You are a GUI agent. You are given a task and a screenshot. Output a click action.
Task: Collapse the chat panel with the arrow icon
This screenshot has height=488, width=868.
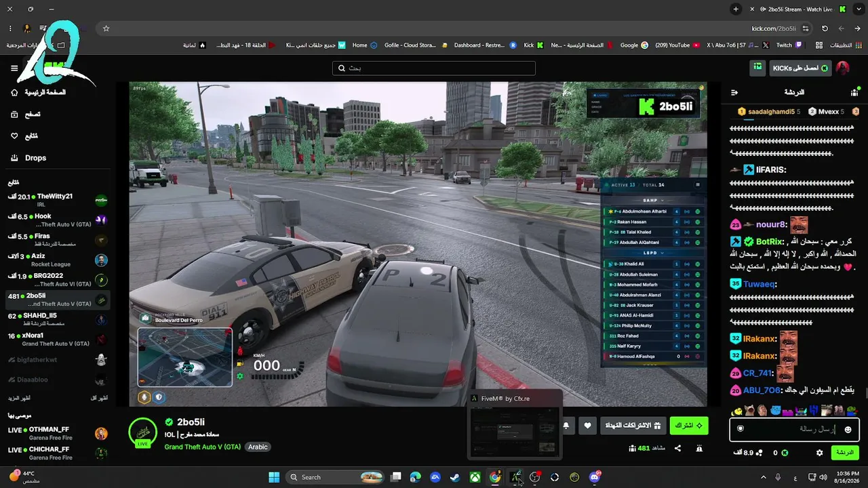(x=734, y=92)
